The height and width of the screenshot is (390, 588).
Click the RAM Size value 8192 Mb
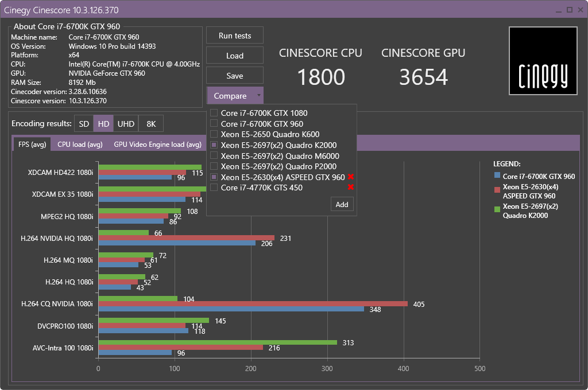pyautogui.click(x=82, y=83)
